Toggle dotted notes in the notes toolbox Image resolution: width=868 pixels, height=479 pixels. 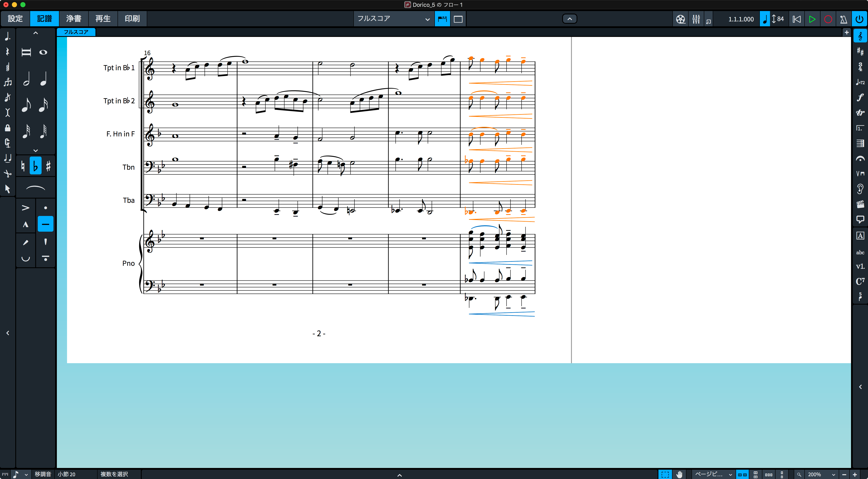tap(7, 36)
